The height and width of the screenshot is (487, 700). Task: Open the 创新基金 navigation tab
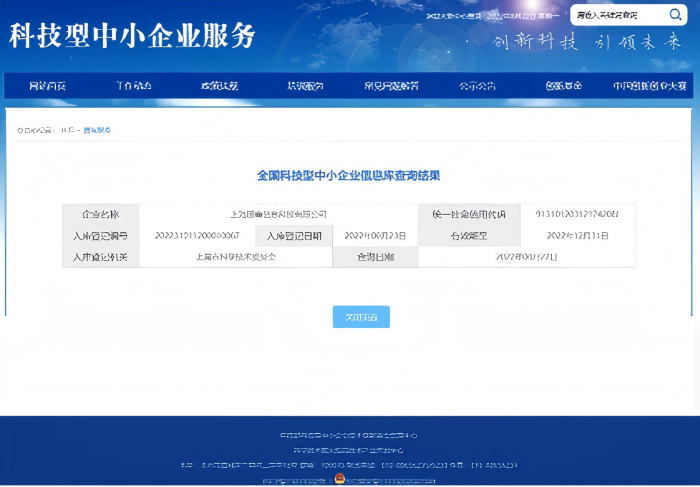pyautogui.click(x=563, y=86)
